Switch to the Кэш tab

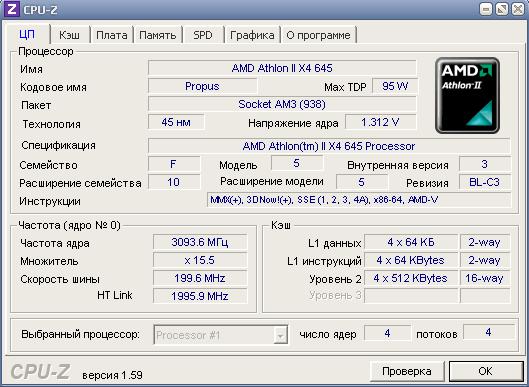pyautogui.click(x=69, y=35)
